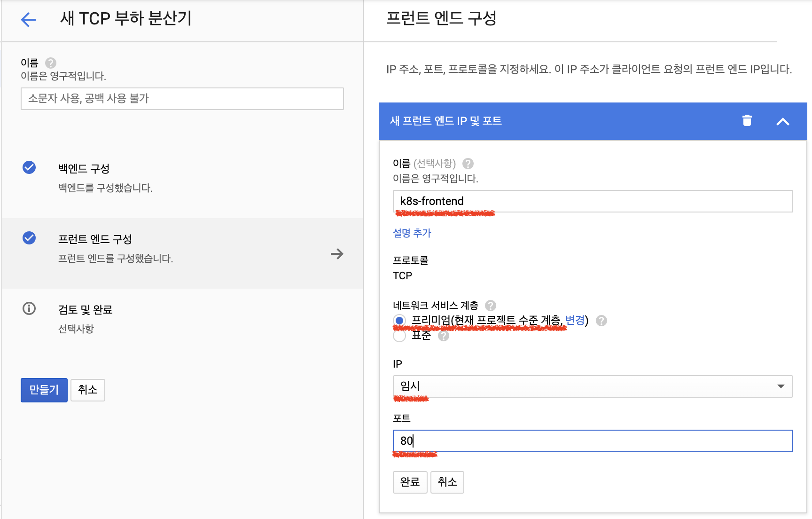Select the Premium network tier radio button

pyautogui.click(x=399, y=321)
